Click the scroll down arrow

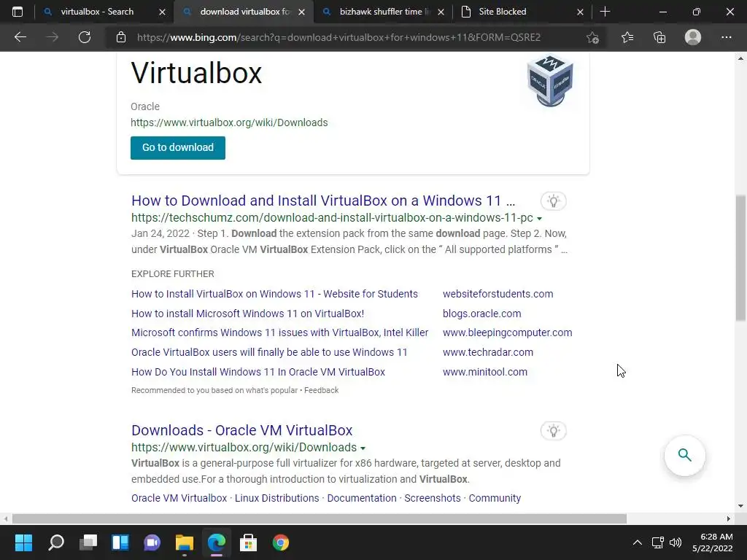click(740, 506)
